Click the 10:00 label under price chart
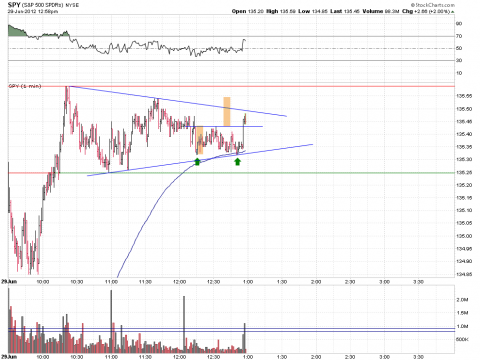 (43, 282)
